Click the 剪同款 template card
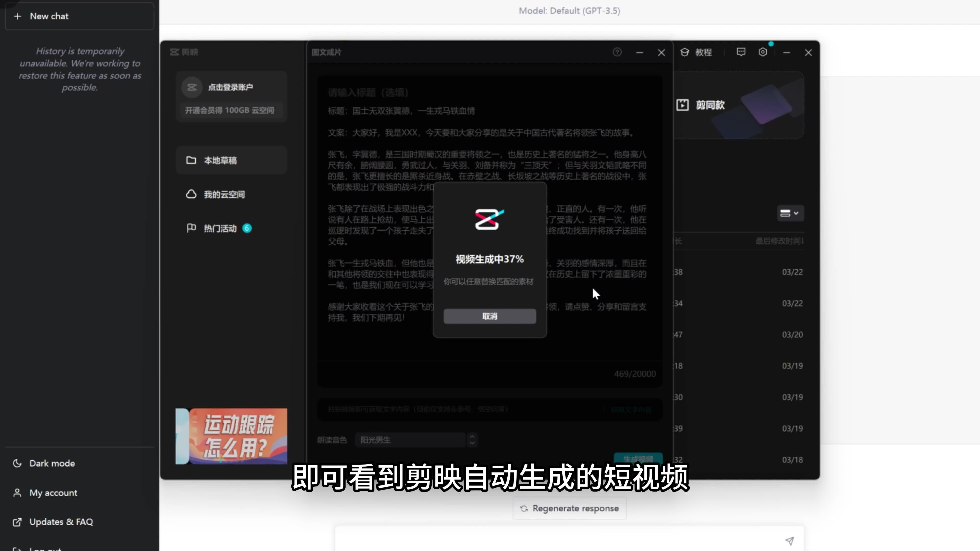 point(739,105)
